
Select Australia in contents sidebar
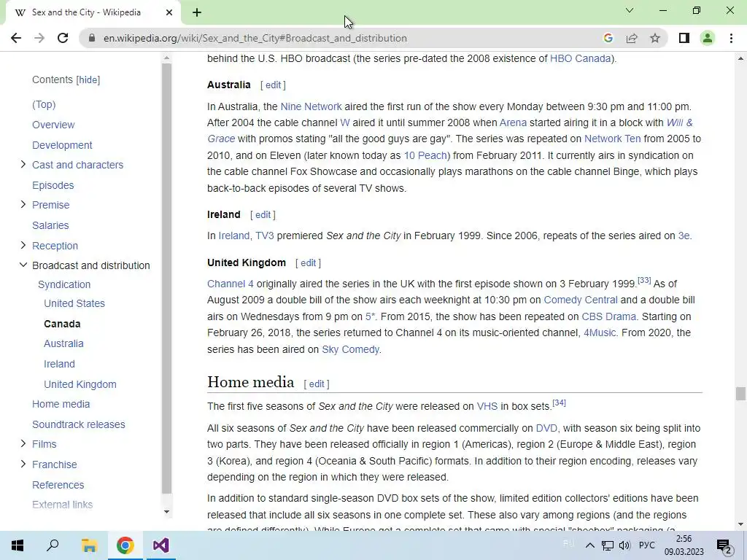click(63, 343)
